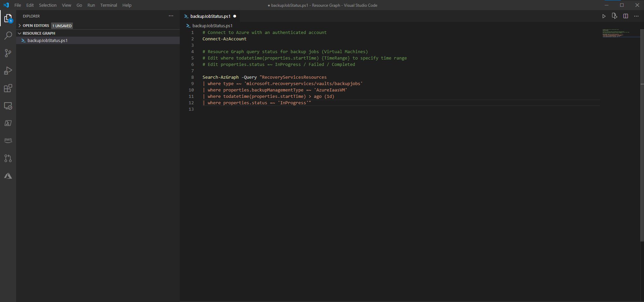Viewport: 644px width, 302px height.
Task: Click the Search-AzGraph command text
Action: (x=220, y=77)
